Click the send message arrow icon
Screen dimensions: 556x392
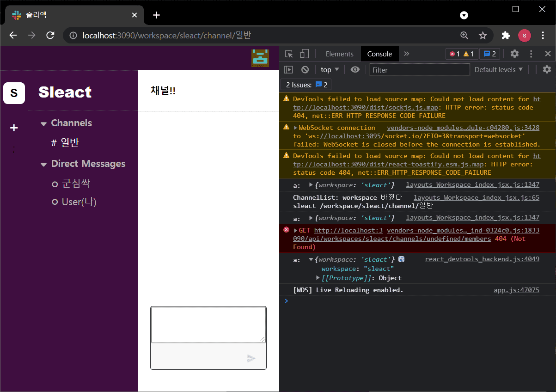tap(251, 358)
